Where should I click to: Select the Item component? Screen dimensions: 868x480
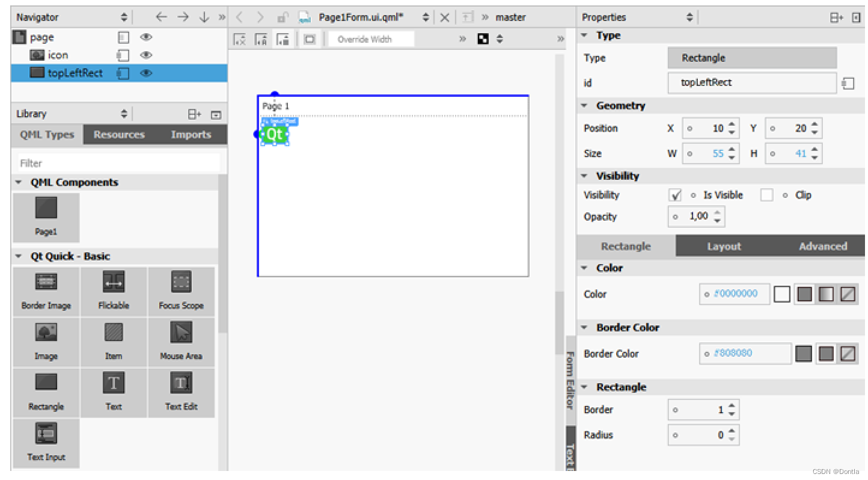(114, 342)
